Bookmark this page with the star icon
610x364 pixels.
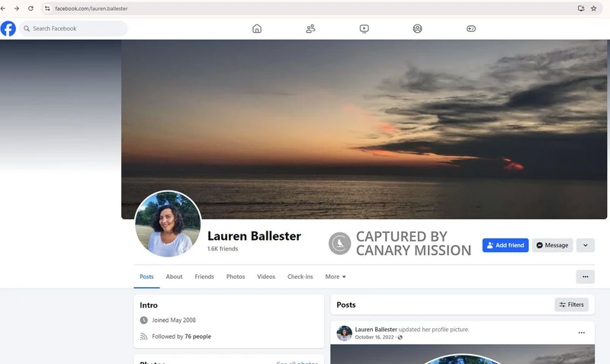click(594, 8)
